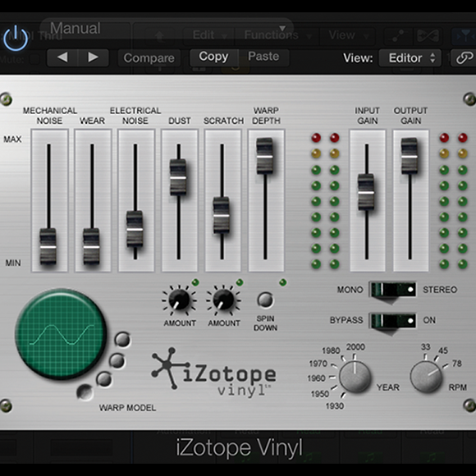Screen dimensions: 476x476
Task: Select the next preset arrow
Action: 94,57
